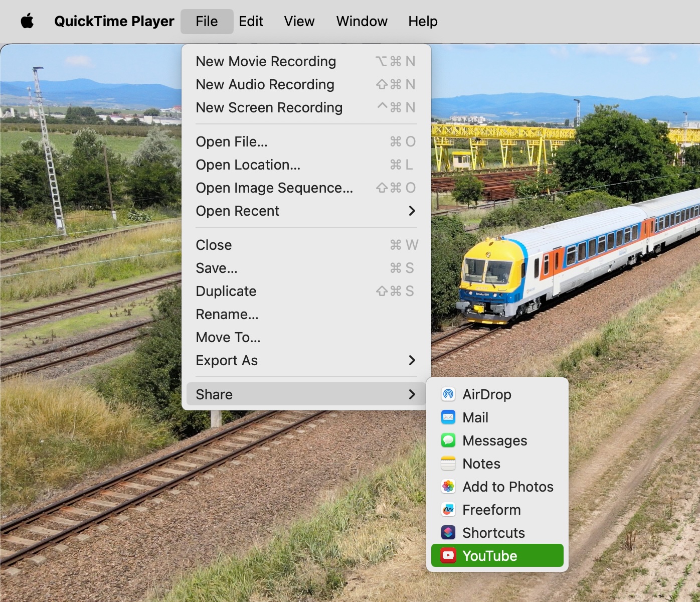Open the QuickTime Player app menu
Viewport: 700px width, 602px height.
pyautogui.click(x=114, y=21)
